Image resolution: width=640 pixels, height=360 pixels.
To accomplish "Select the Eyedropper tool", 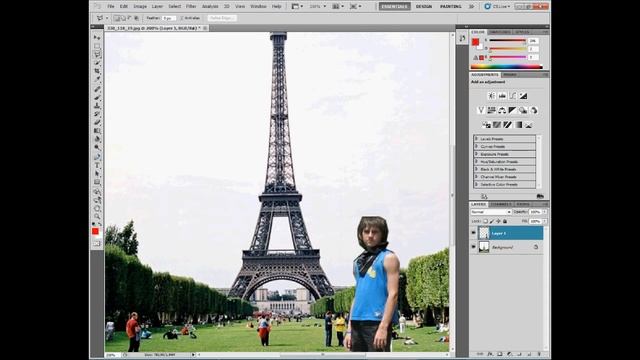I will pyautogui.click(x=97, y=79).
